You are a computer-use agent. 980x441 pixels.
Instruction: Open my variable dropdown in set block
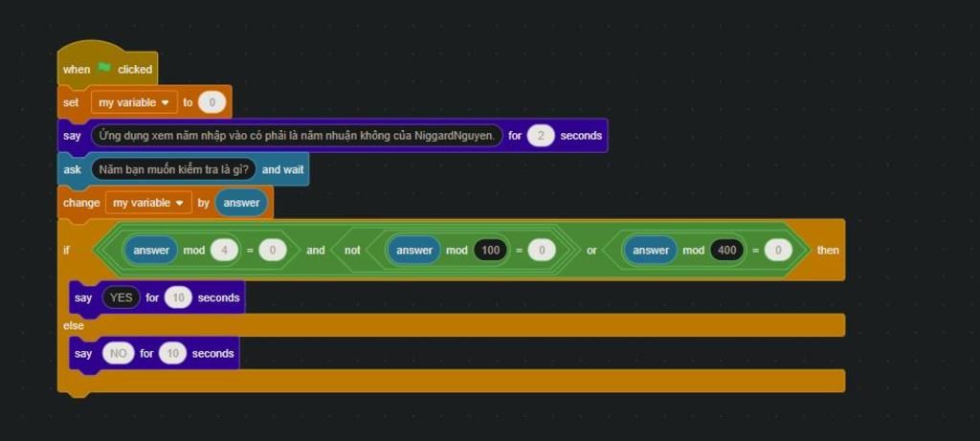click(134, 102)
